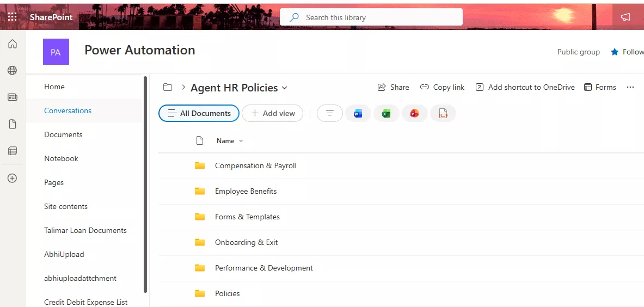The image size is (644, 307).
Task: Click the breadcrumb root folder icon
Action: point(168,87)
